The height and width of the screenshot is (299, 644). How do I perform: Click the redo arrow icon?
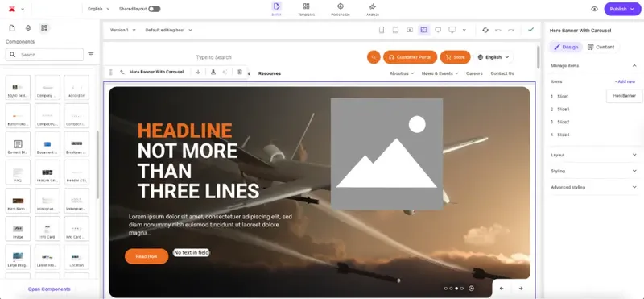[511, 30]
